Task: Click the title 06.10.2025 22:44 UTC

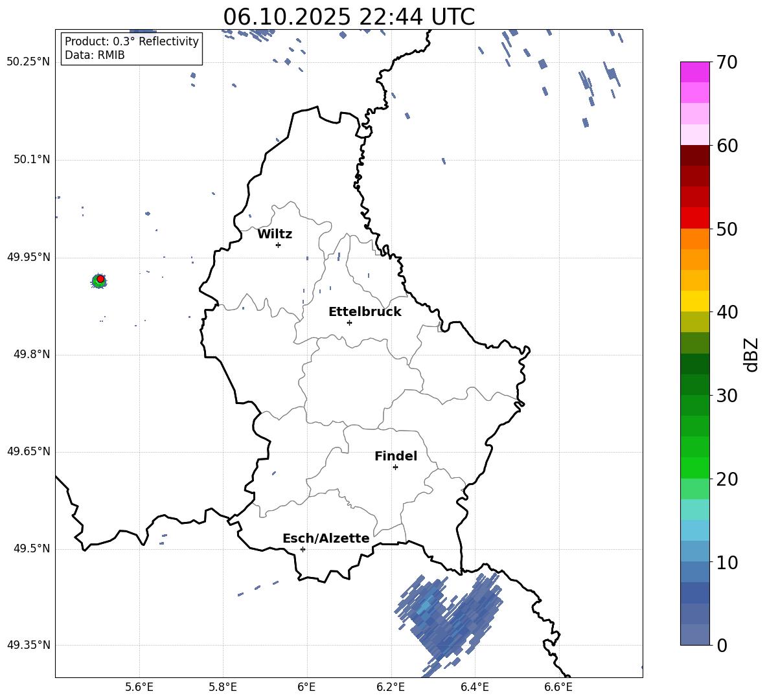Action: 349,17
